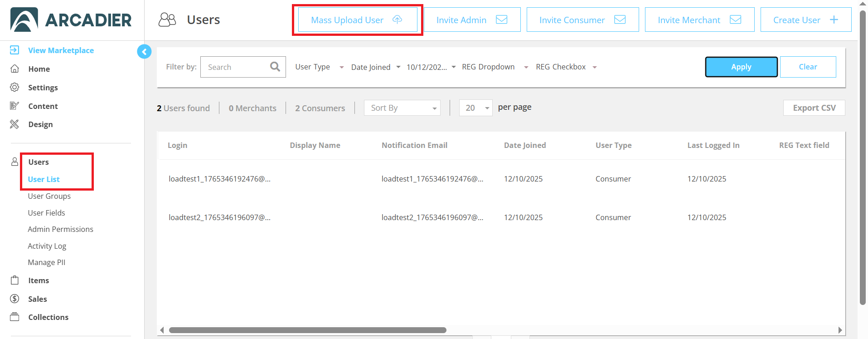
Task: Click the envelope icon on Invite Admin
Action: (501, 20)
